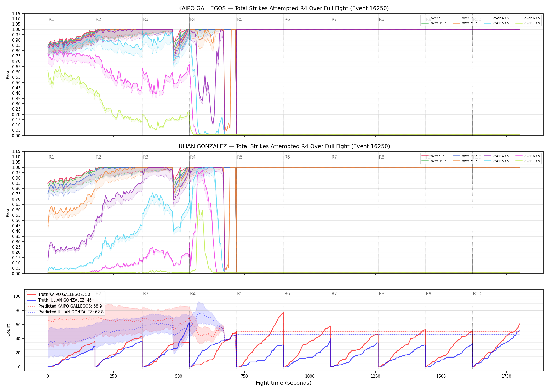Click 'over 49.5' legend entry in top chart
The height and width of the screenshot is (392, 549).
[x=496, y=18]
